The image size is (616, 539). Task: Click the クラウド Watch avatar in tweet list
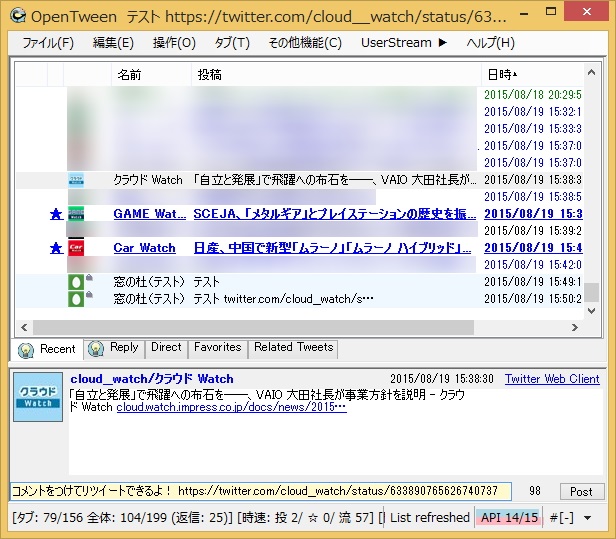(76, 180)
